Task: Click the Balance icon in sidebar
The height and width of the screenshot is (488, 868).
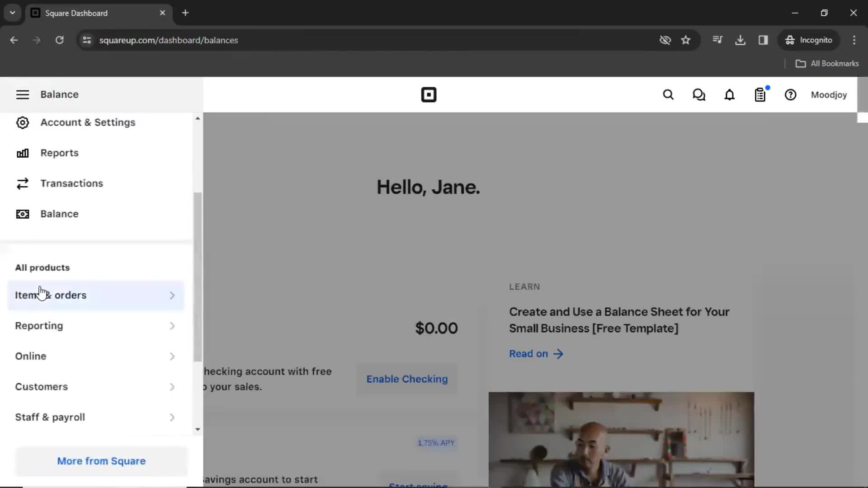Action: [x=22, y=213]
